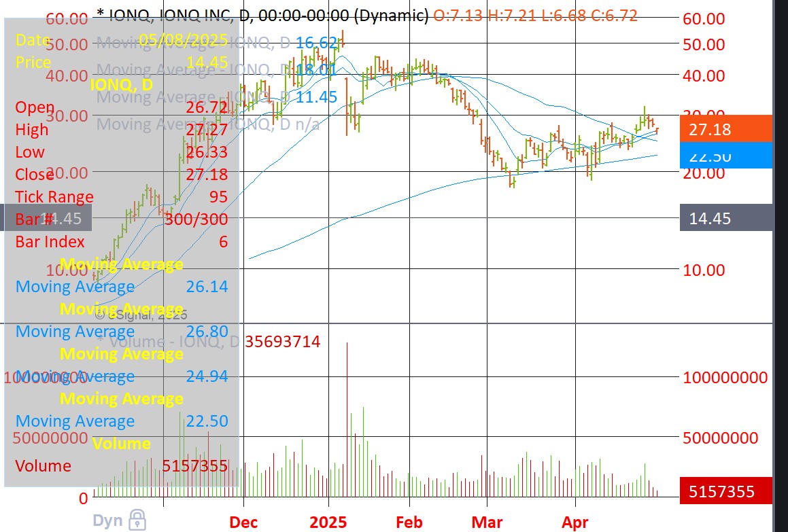This screenshot has height=532, width=788.
Task: Click the High value 27.27
Action: point(207,130)
